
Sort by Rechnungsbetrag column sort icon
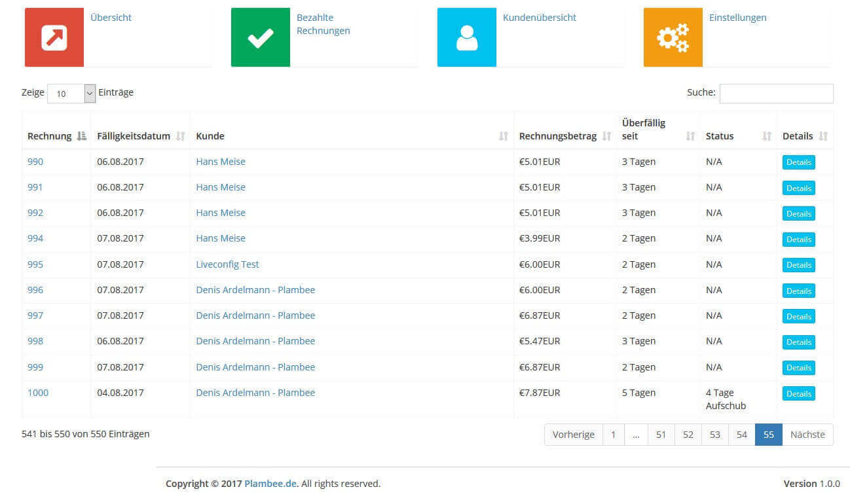tap(606, 136)
